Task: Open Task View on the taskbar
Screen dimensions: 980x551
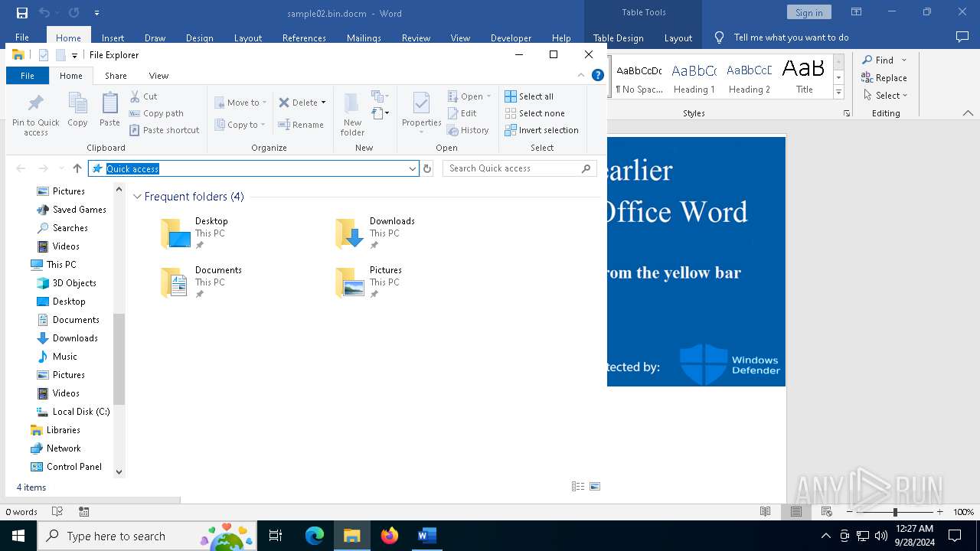Action: [276, 536]
